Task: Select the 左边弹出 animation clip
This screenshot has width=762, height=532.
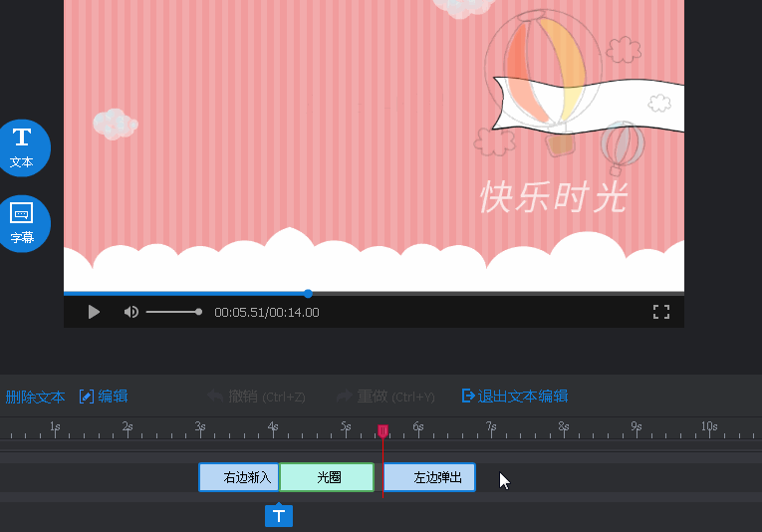Action: pos(429,477)
